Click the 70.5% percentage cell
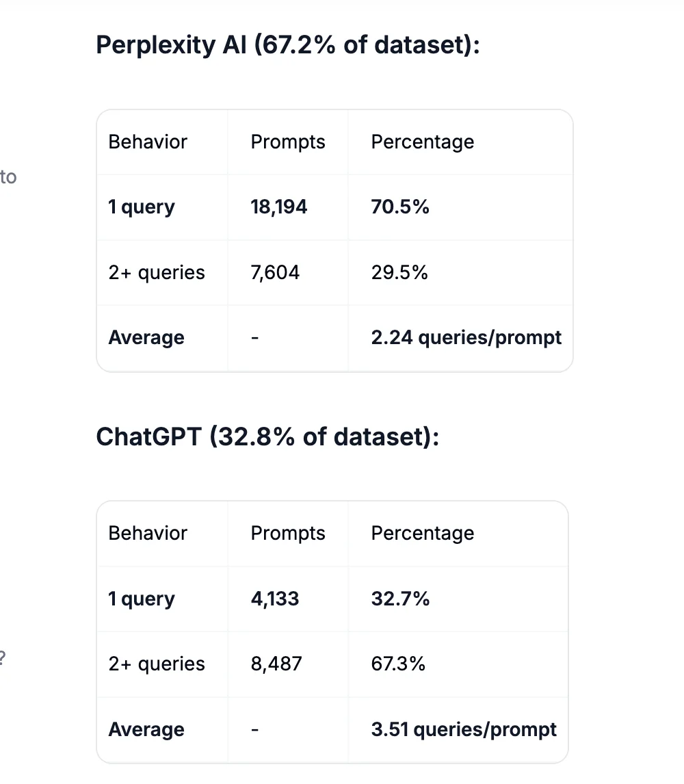The height and width of the screenshot is (784, 684). pos(400,207)
